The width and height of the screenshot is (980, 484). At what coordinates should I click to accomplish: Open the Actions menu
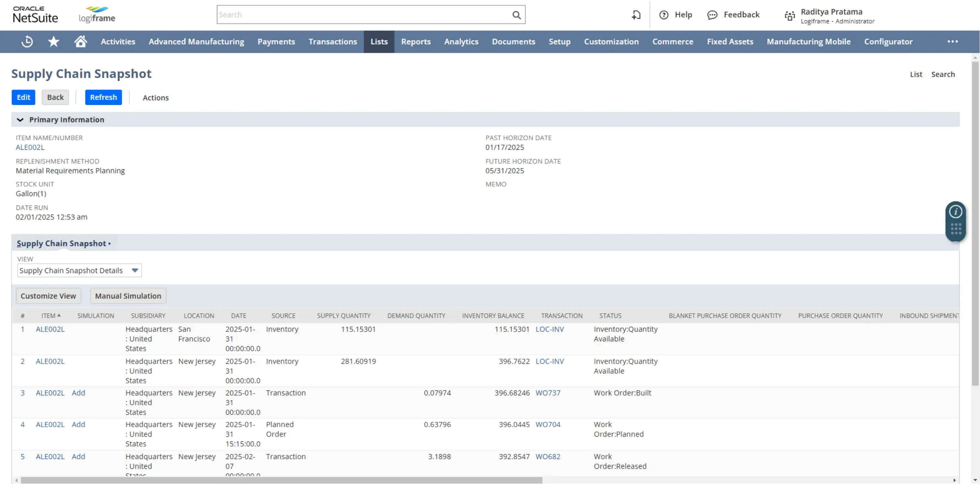[x=156, y=98]
